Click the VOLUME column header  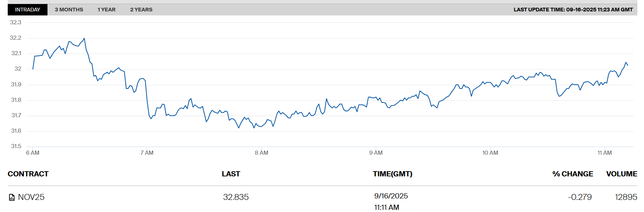[x=621, y=174]
